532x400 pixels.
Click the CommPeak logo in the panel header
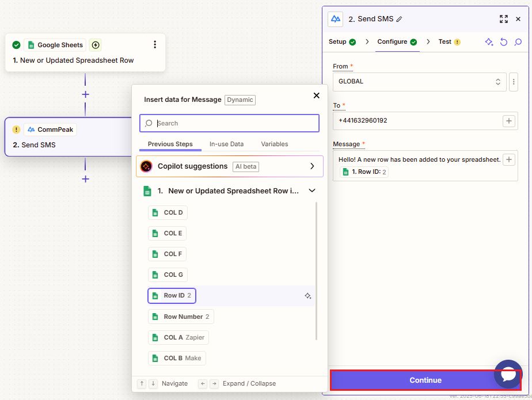click(336, 19)
